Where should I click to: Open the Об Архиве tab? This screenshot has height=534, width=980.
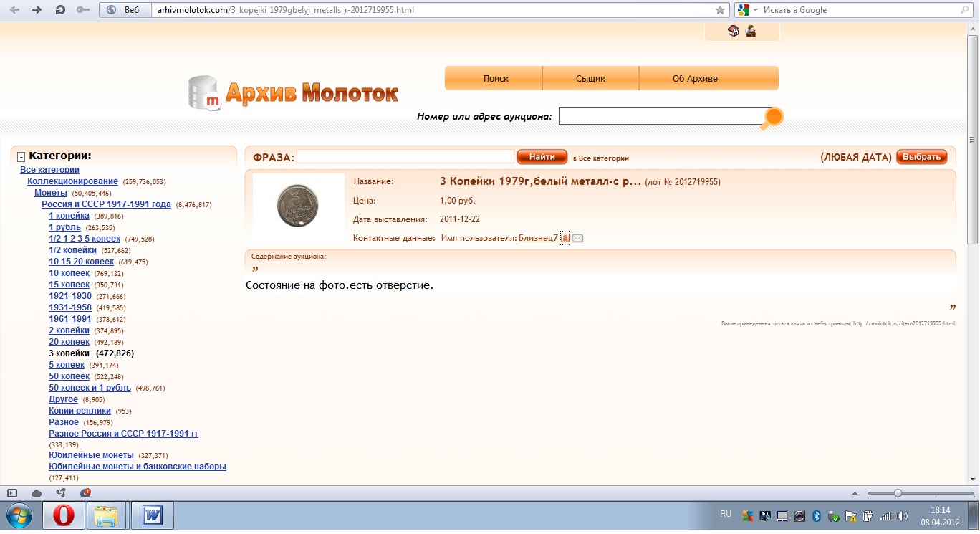coord(694,78)
